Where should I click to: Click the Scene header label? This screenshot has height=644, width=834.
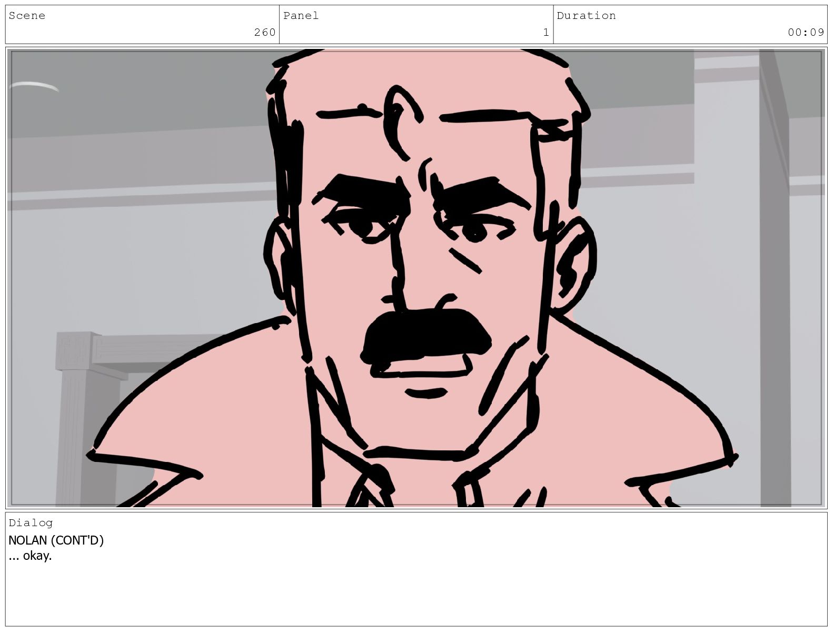27,16
